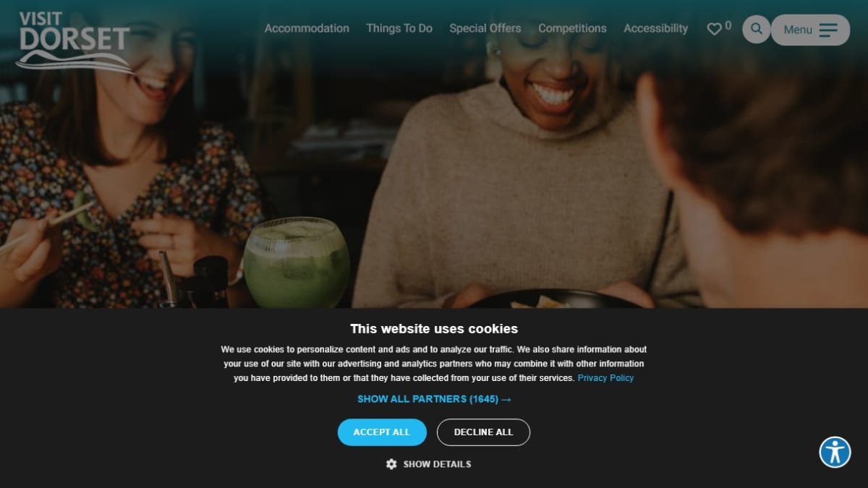Click the favourites counter showing 0
This screenshot has width=868, height=488.
coord(728,25)
